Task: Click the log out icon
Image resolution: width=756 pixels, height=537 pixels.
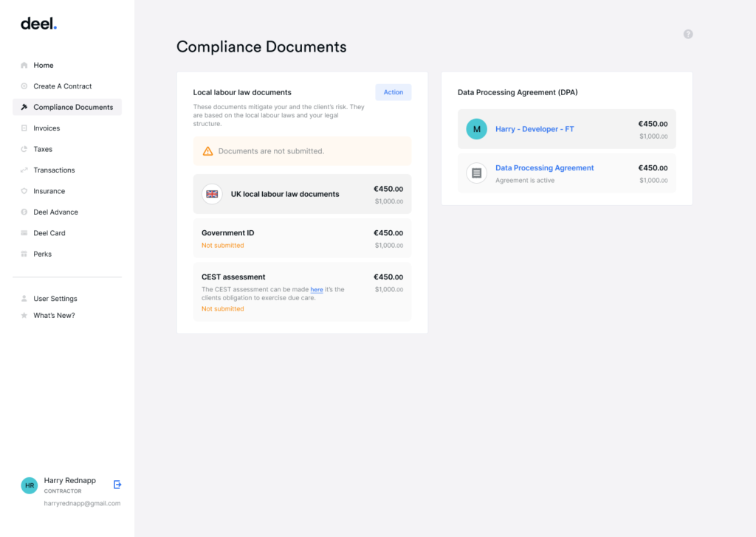Action: pyautogui.click(x=117, y=485)
